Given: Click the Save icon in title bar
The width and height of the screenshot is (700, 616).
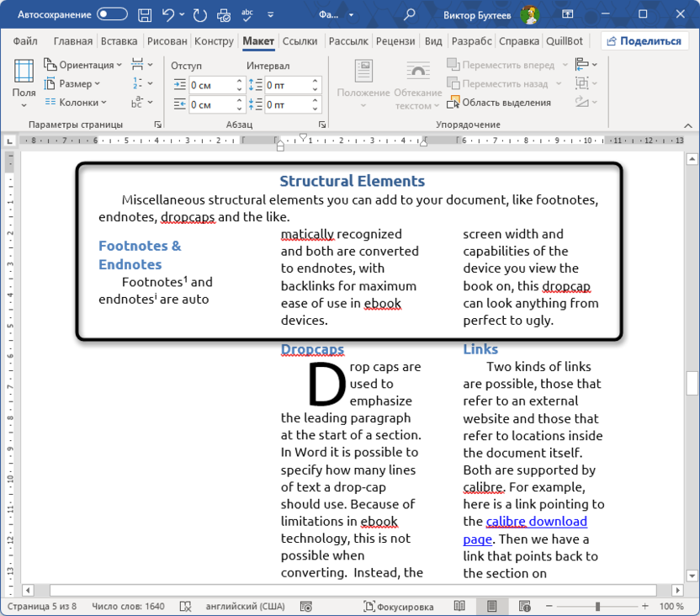Looking at the screenshot, I should point(145,14).
